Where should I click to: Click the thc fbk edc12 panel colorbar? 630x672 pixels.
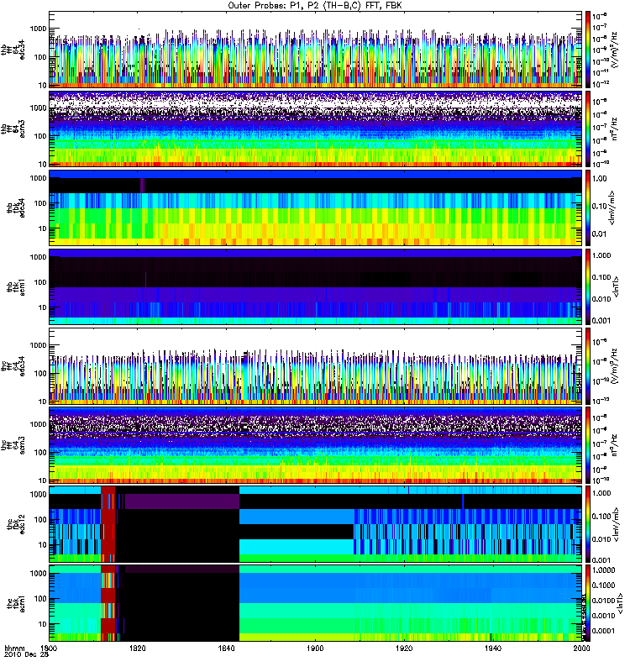pos(587,524)
